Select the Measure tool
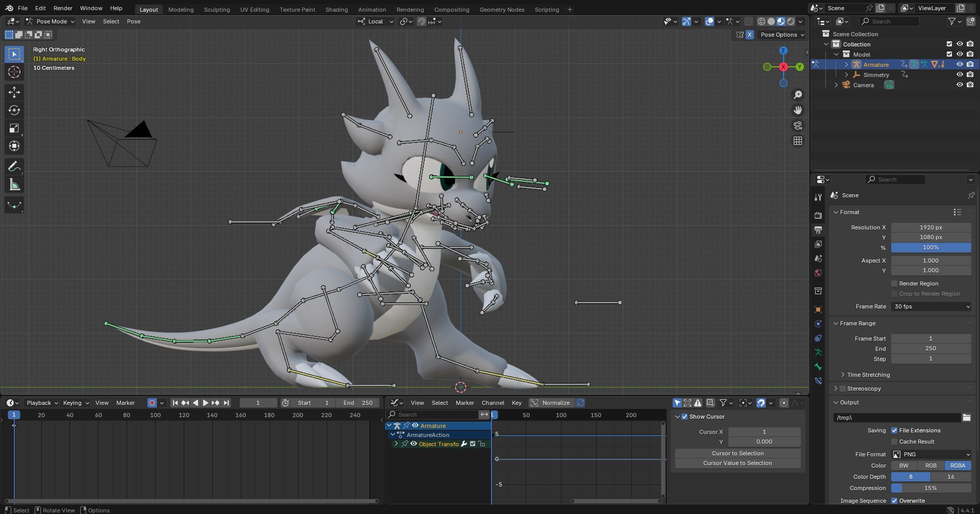The height and width of the screenshot is (514, 980). [x=14, y=185]
